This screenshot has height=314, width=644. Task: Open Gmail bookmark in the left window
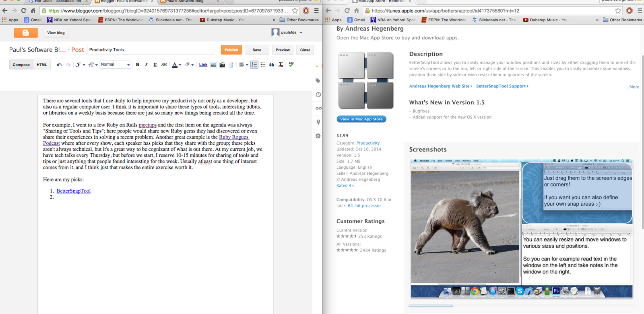(x=33, y=20)
